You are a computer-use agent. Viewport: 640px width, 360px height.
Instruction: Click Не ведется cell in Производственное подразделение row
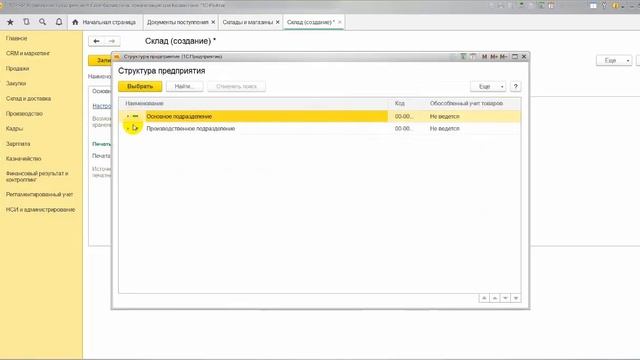[444, 129]
